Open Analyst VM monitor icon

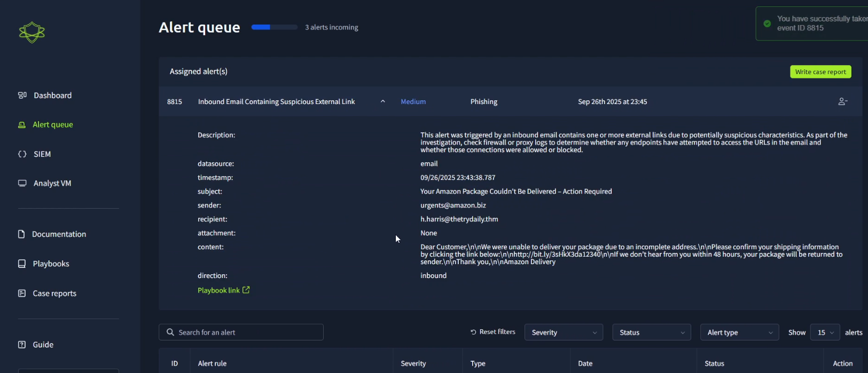point(22,183)
